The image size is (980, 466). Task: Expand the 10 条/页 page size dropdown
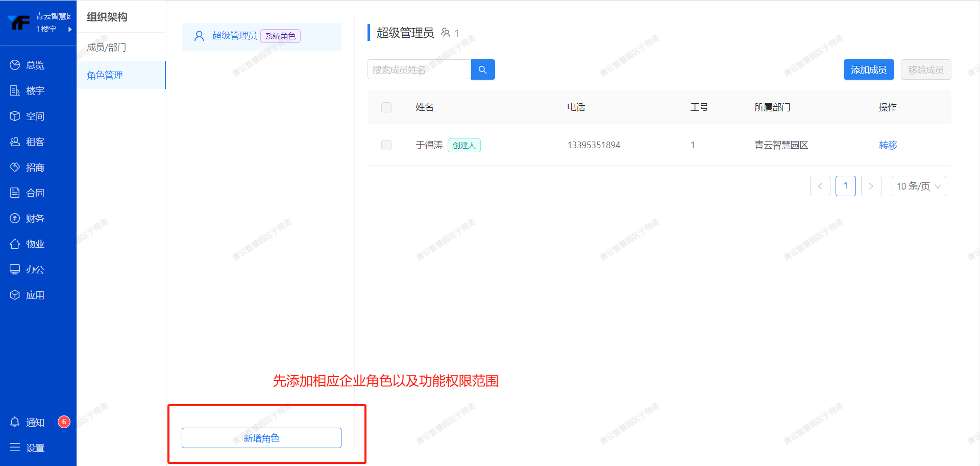pyautogui.click(x=918, y=186)
